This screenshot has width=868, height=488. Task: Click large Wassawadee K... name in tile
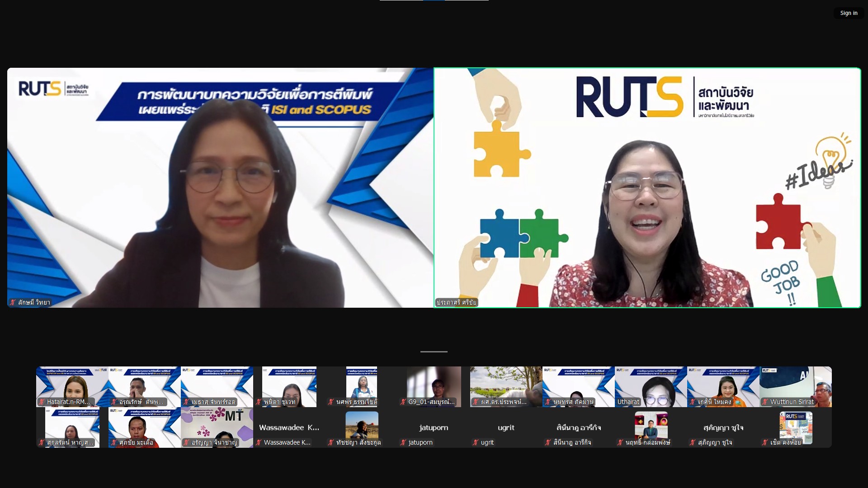pyautogui.click(x=289, y=427)
